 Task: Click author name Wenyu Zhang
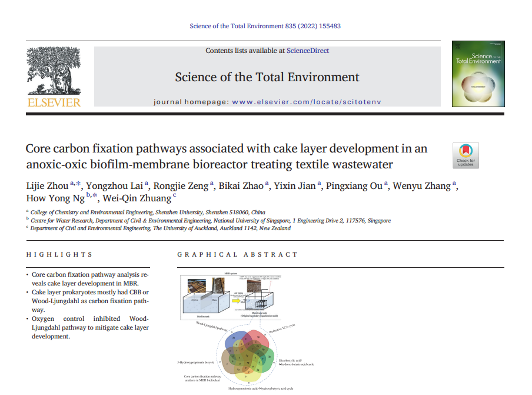point(424,186)
